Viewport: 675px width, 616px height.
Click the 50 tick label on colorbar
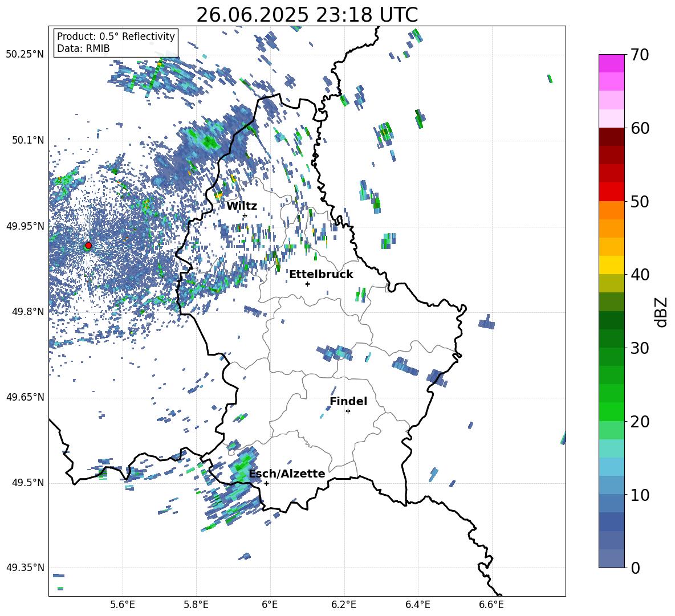[x=640, y=201]
